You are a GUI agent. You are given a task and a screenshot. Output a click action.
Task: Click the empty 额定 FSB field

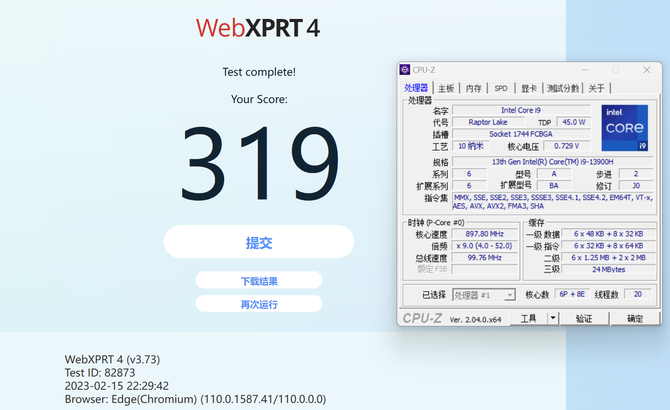tap(485, 269)
